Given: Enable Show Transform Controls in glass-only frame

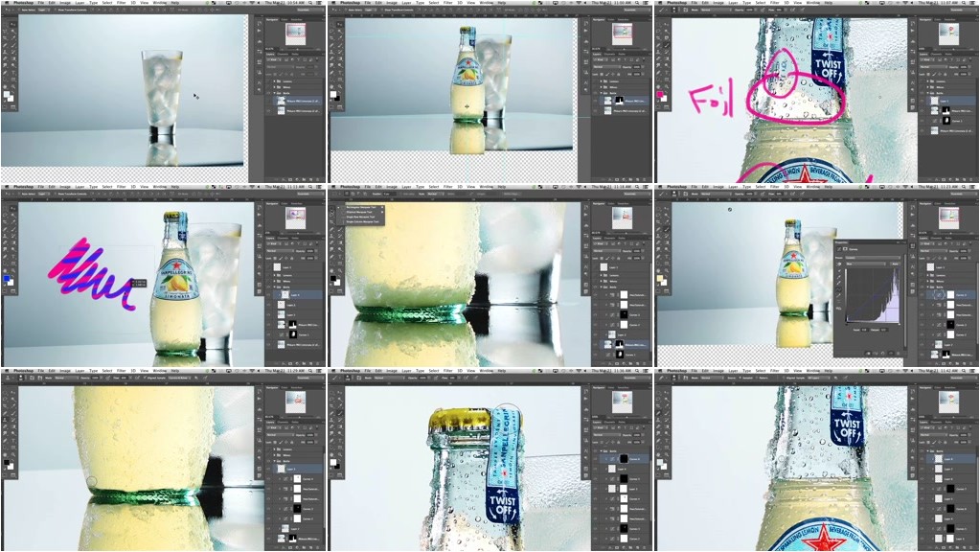Looking at the screenshot, I should [56, 10].
